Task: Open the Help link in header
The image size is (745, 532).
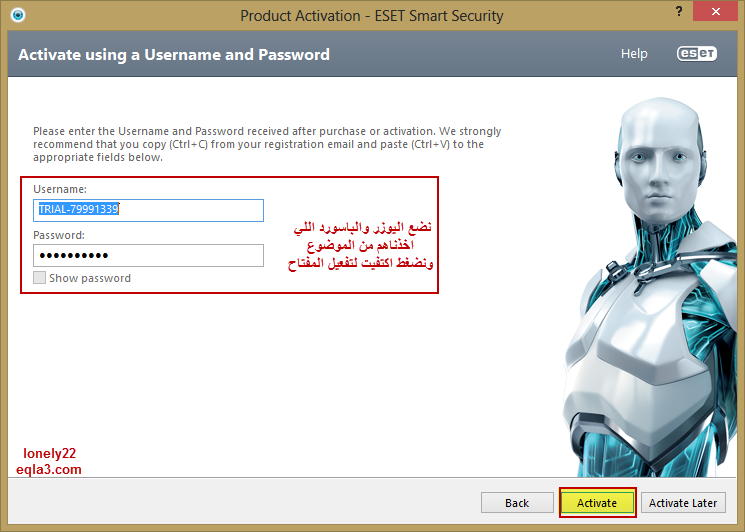Action: pos(634,54)
